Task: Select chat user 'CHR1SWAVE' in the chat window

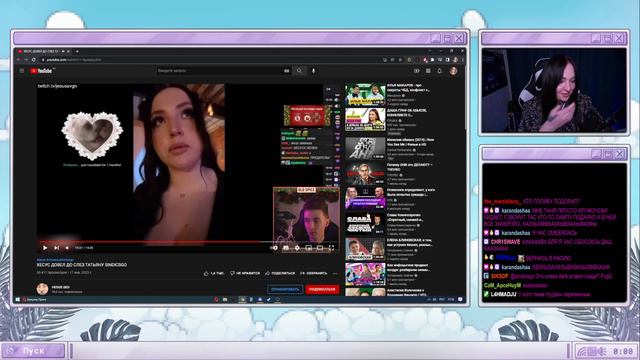Action: pos(505,242)
